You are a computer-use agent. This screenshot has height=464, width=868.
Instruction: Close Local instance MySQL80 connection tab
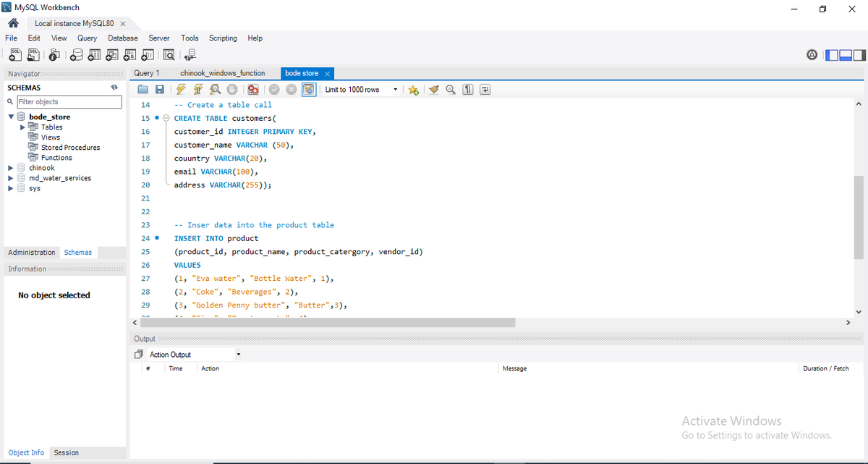coord(123,24)
